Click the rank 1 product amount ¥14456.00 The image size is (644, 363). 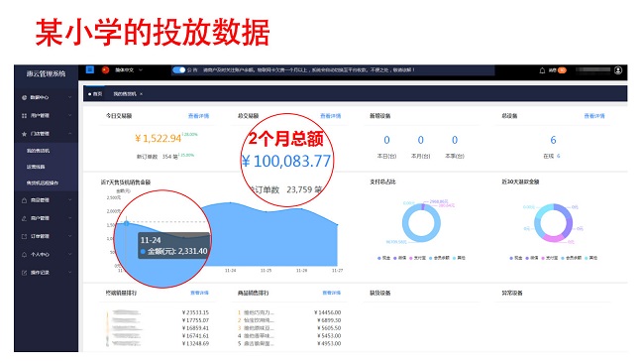click(x=327, y=312)
